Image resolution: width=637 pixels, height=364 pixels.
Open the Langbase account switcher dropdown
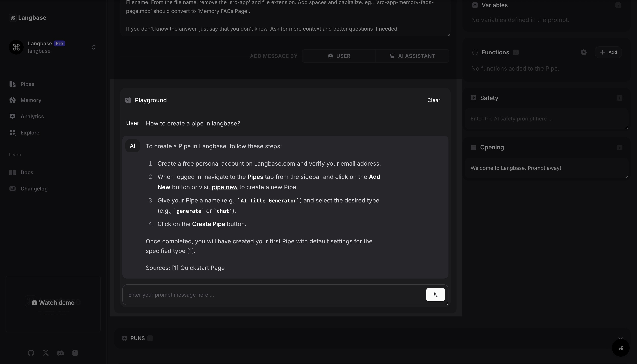[93, 47]
